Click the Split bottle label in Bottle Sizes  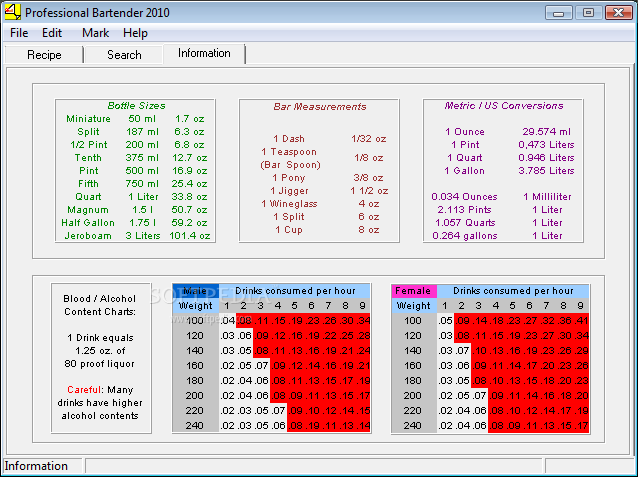coord(88,132)
